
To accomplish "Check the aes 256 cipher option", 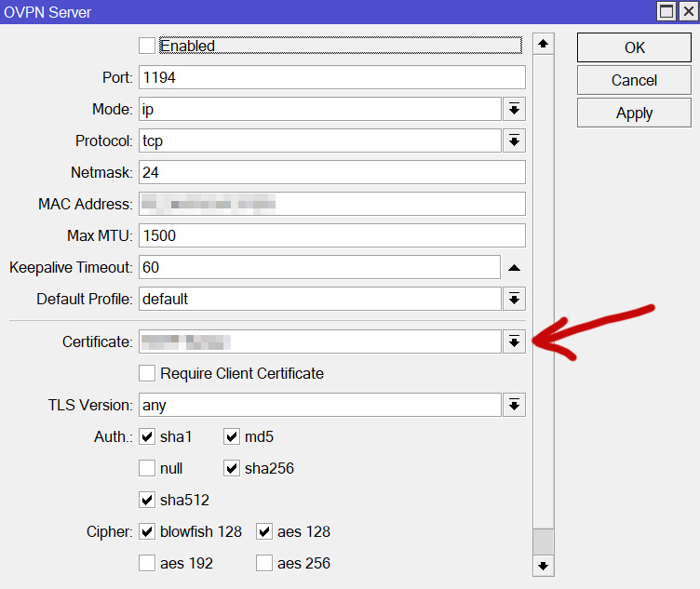I will (264, 563).
